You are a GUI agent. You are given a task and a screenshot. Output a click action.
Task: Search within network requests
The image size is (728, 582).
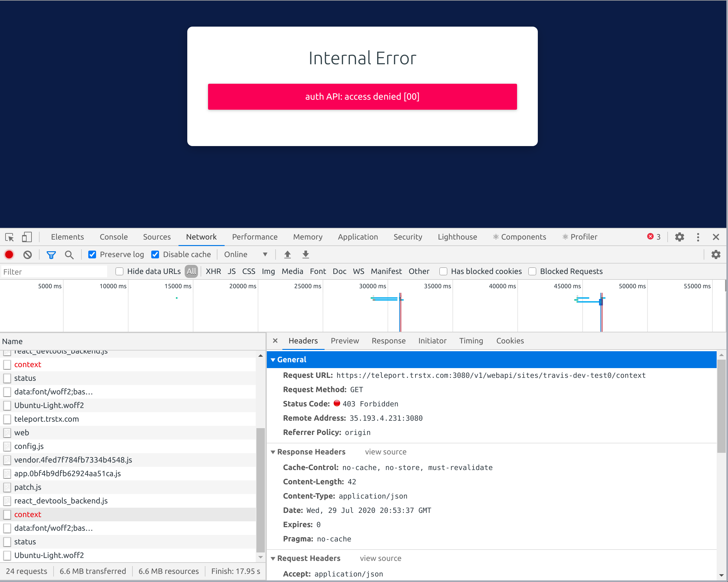pos(69,254)
